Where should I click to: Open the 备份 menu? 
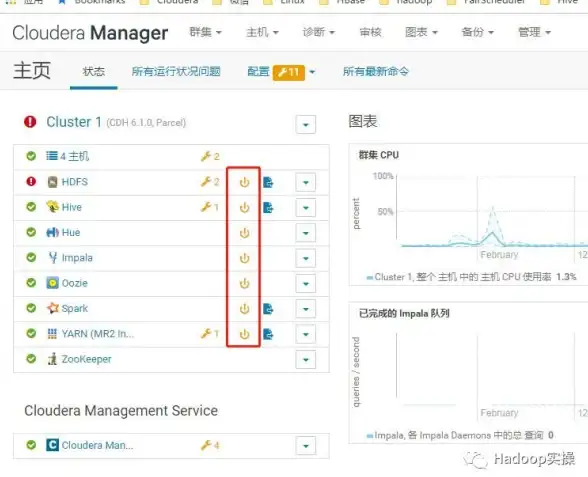point(477,32)
